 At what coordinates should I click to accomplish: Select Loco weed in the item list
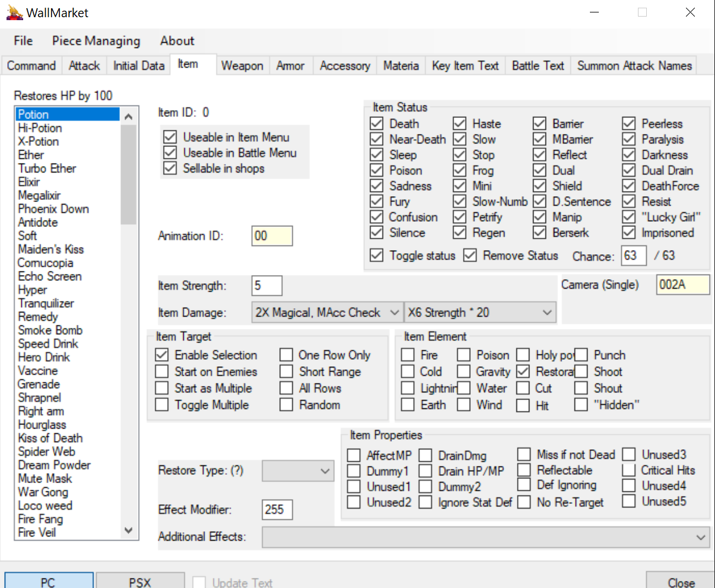click(x=45, y=506)
